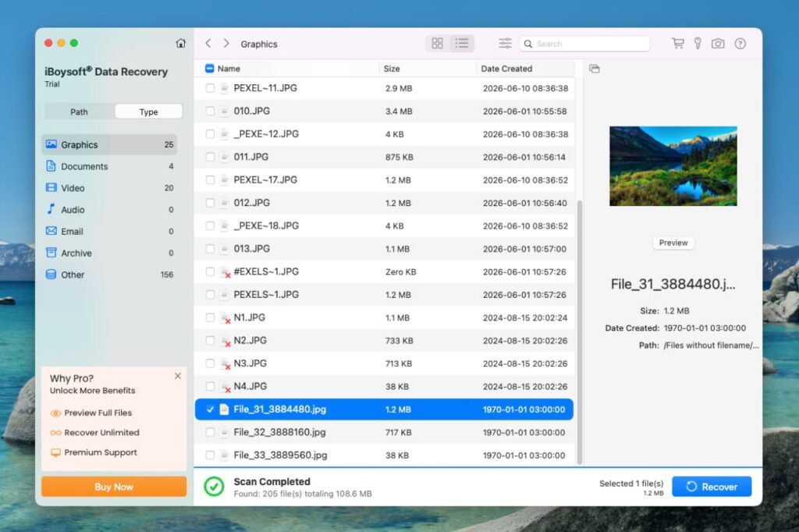Click the Buy Now button
This screenshot has height=532, width=799.
[114, 487]
